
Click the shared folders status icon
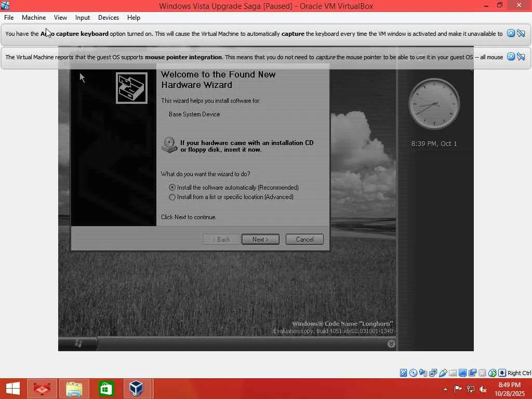pos(453,373)
